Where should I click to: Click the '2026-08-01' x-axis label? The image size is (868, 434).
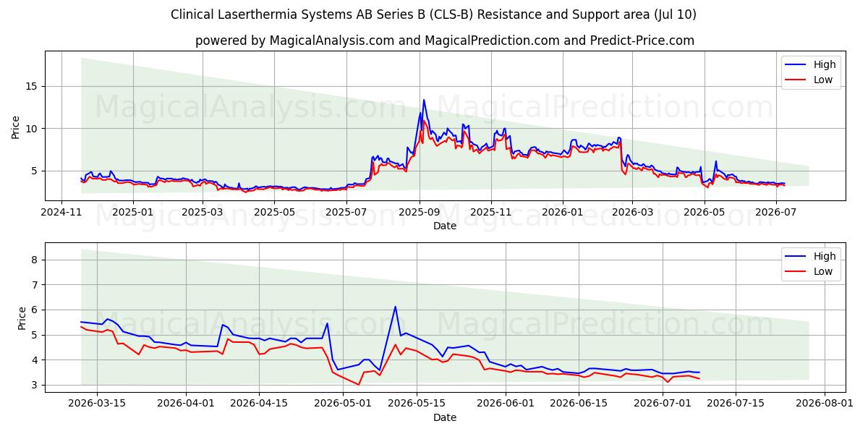pos(825,404)
